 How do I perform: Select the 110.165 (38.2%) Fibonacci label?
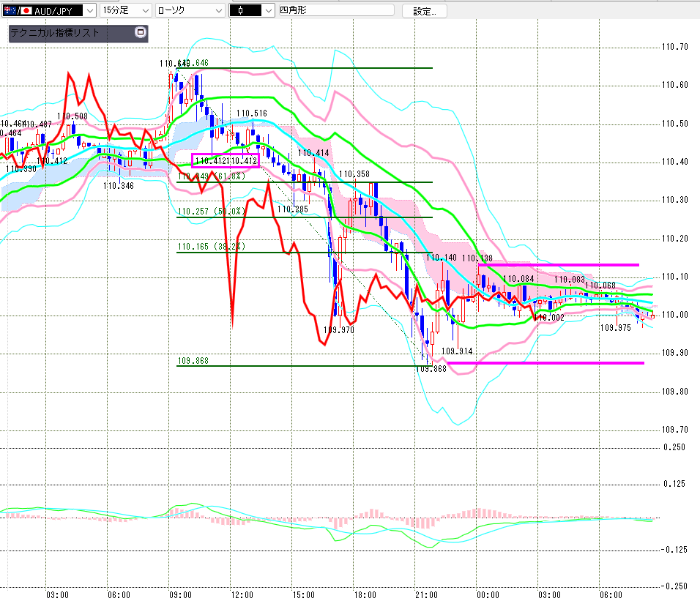pos(212,247)
